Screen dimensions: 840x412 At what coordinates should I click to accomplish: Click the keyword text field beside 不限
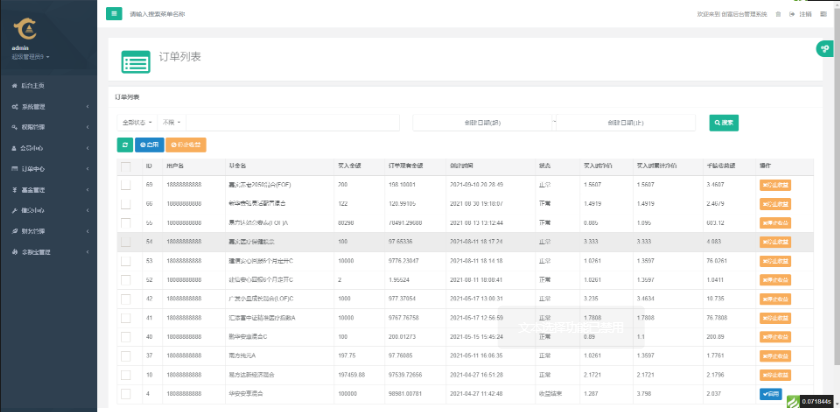[292, 123]
